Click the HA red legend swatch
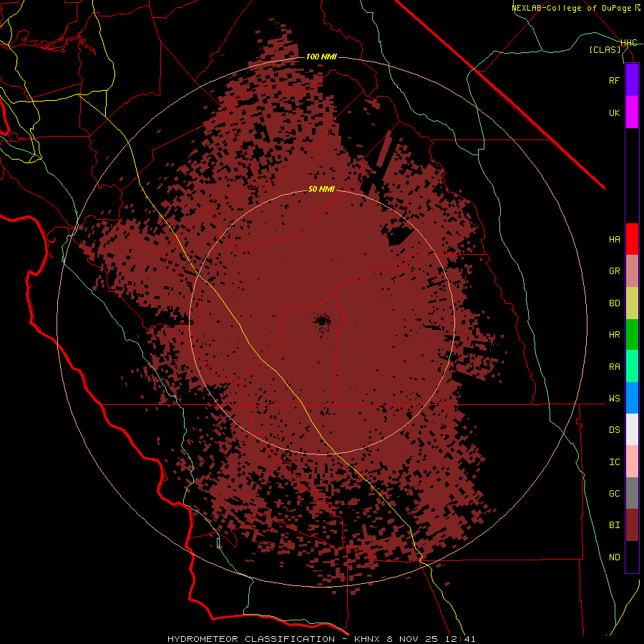Image resolution: width=644 pixels, height=644 pixels. pos(632,239)
